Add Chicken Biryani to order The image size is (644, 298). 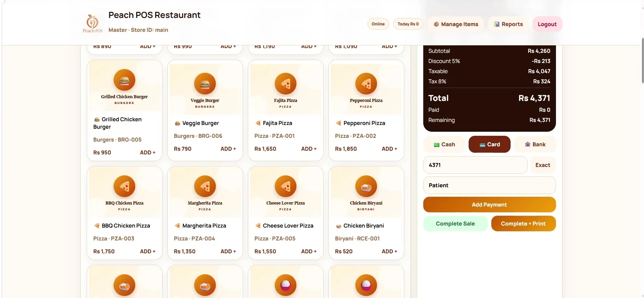pos(389,251)
